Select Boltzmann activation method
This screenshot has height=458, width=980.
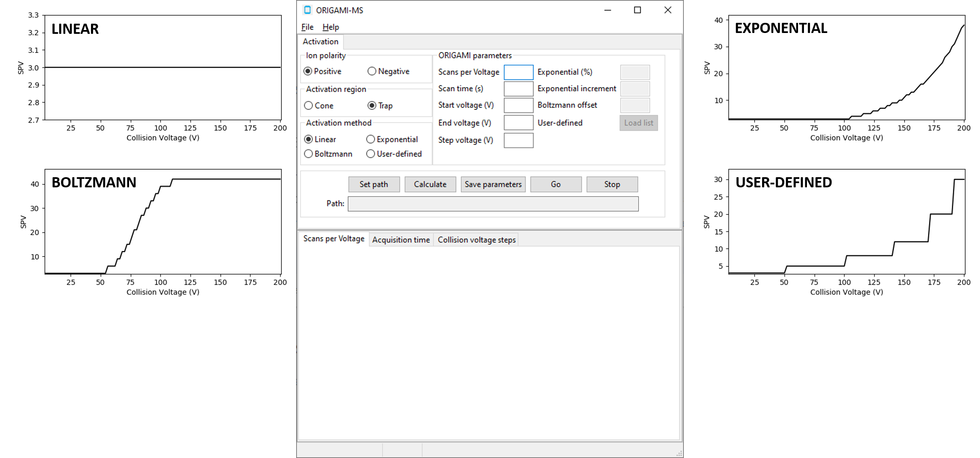[x=328, y=154]
